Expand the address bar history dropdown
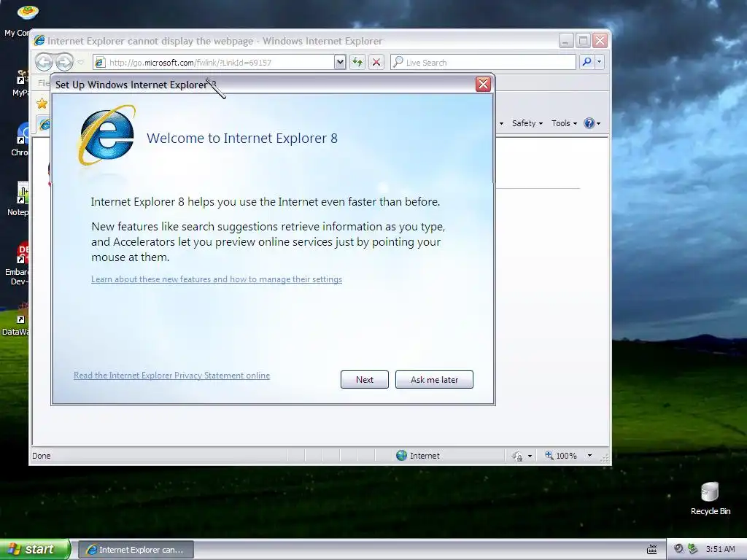Viewport: 747px width, 560px height. pyautogui.click(x=340, y=62)
